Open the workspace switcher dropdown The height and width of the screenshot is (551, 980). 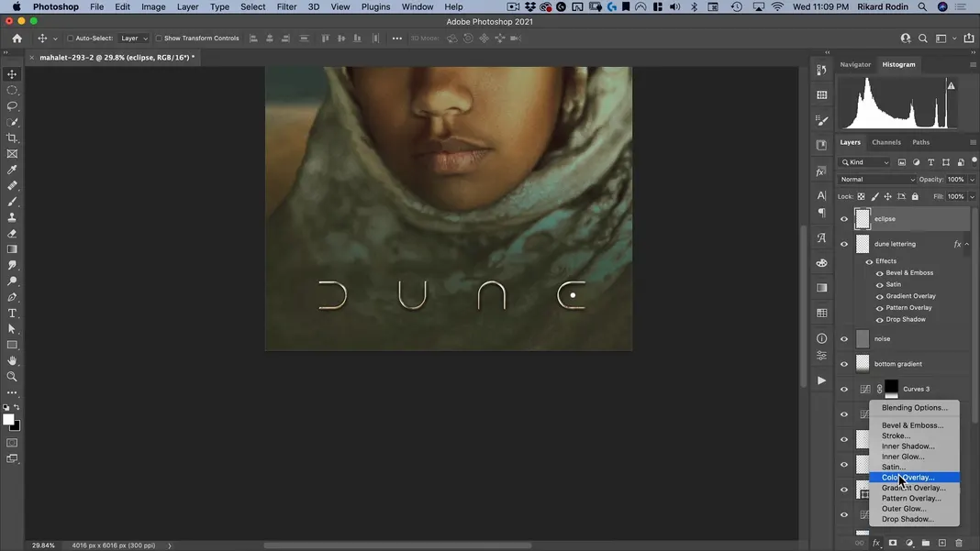click(x=943, y=39)
